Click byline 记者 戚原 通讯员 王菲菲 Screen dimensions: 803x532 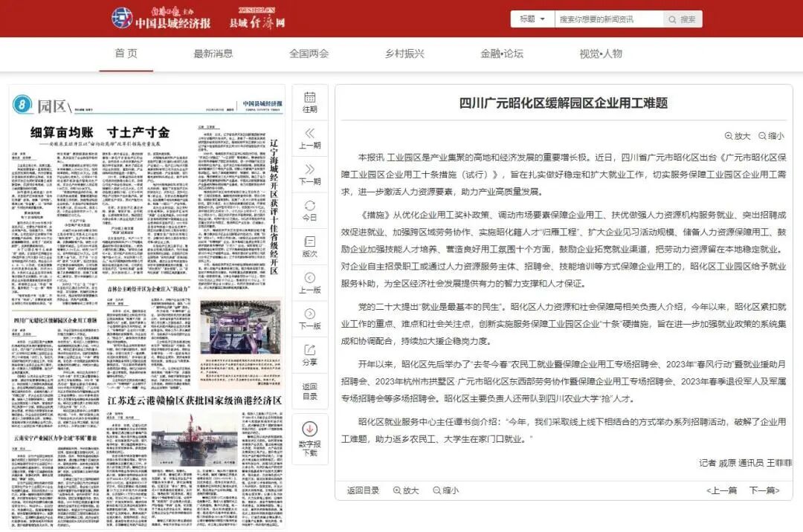745,463
